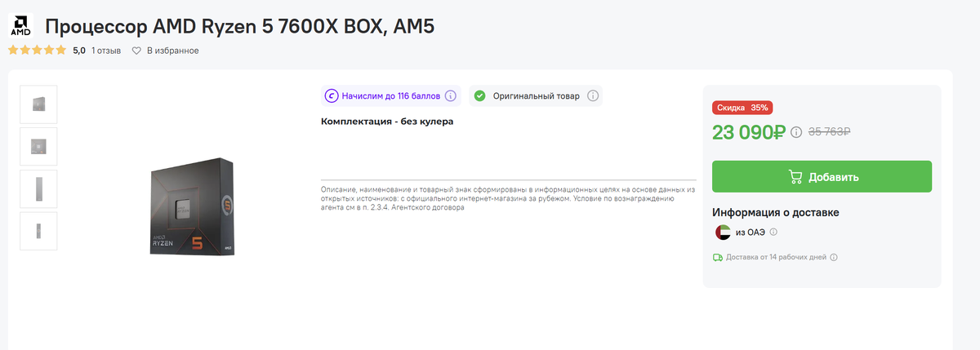Select the second product thumbnail
Viewport: 980px width, 350px height.
(38, 147)
